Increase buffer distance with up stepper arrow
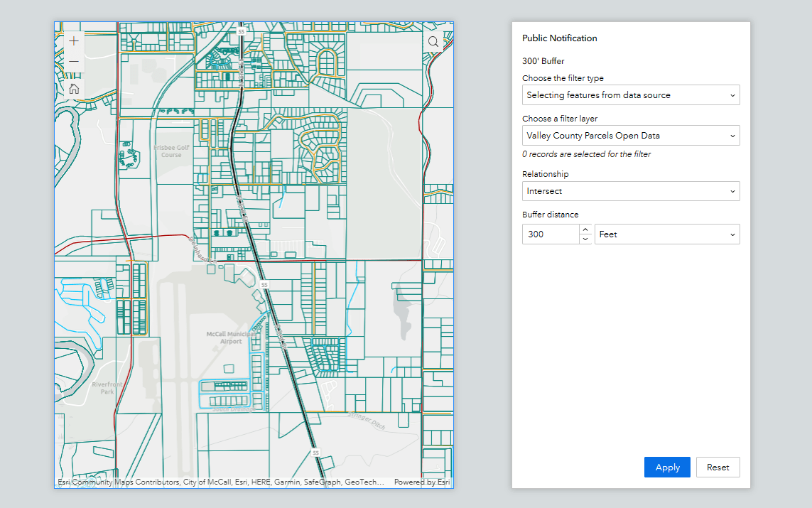812x508 pixels. point(585,229)
